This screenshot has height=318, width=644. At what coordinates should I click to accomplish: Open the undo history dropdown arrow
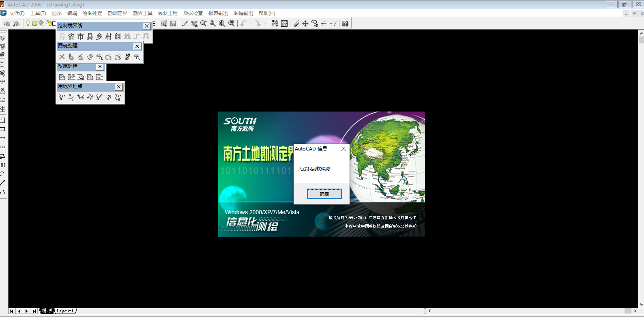(x=251, y=24)
